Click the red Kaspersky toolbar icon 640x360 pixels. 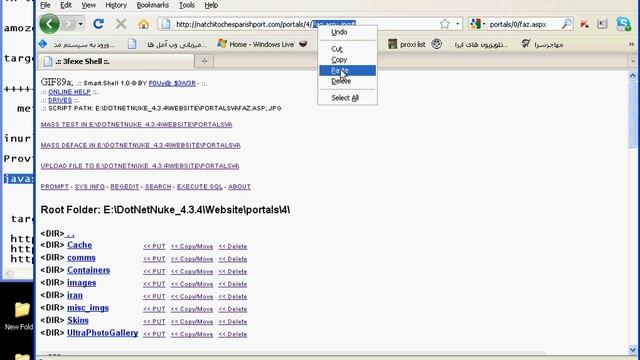(584, 24)
